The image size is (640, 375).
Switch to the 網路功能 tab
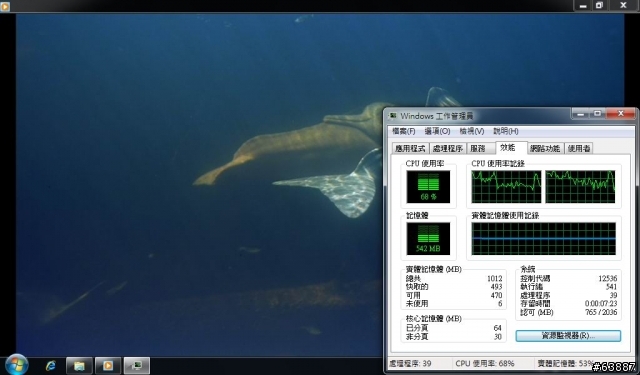545,149
